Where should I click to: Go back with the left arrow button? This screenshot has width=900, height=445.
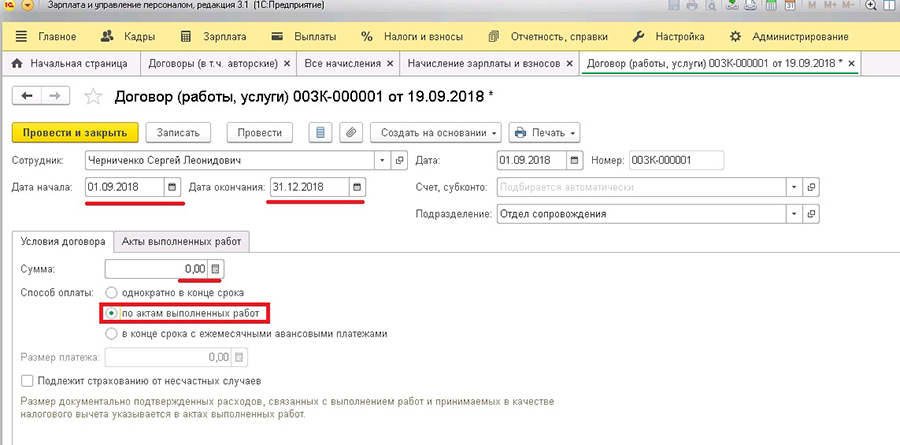[26, 96]
